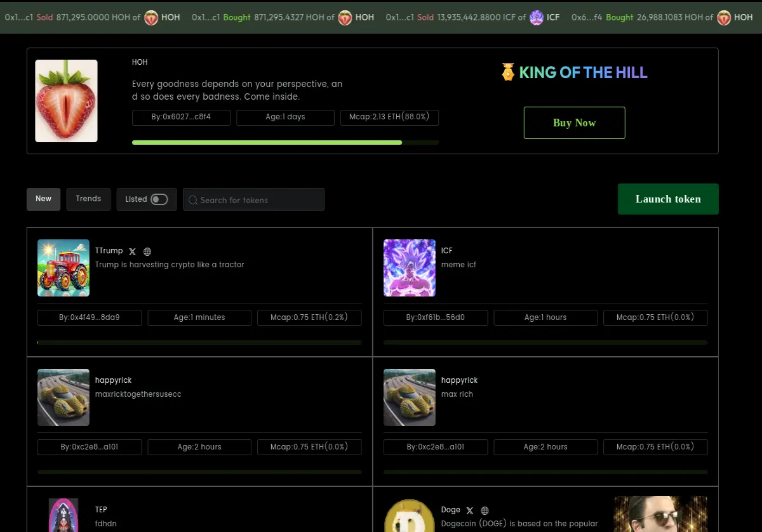Click the Launch token button
This screenshot has height=532, width=762.
(x=668, y=199)
